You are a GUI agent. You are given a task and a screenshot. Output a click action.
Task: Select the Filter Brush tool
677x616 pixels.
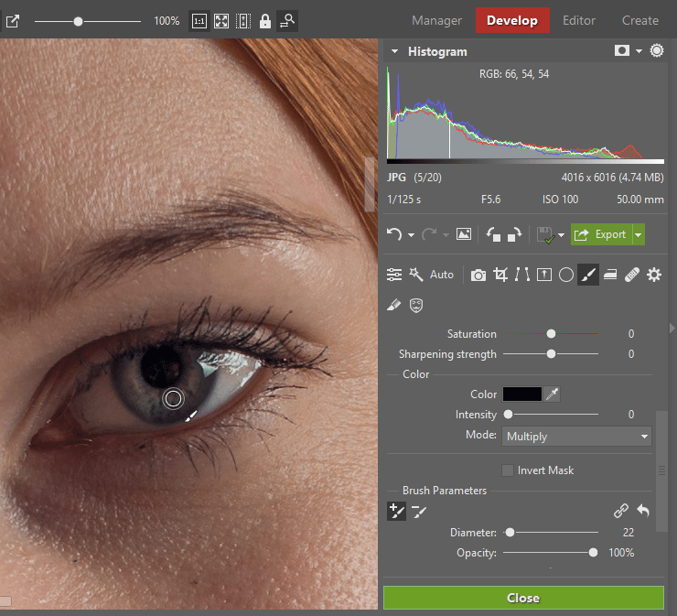tap(588, 275)
